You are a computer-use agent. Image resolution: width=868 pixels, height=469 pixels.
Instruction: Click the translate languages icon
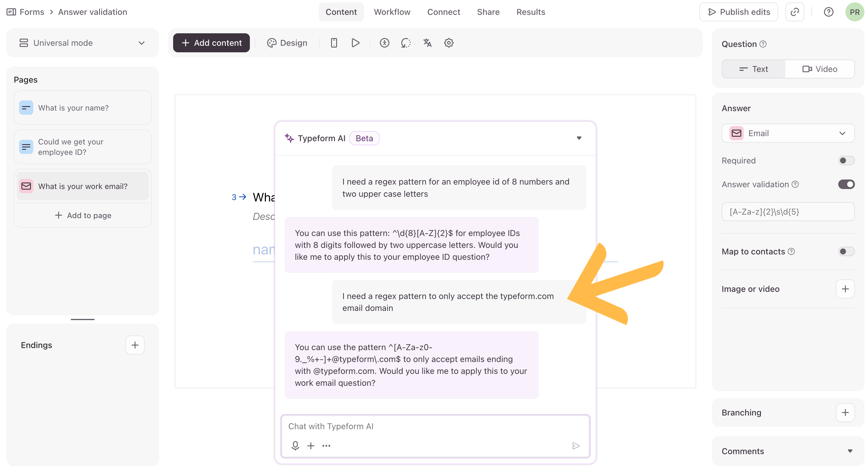click(x=427, y=43)
